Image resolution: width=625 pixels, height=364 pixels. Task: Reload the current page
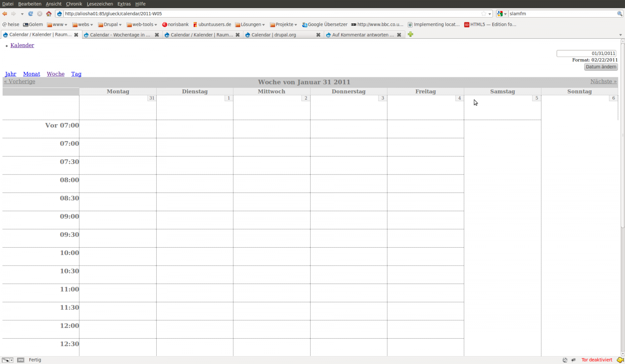[30, 14]
